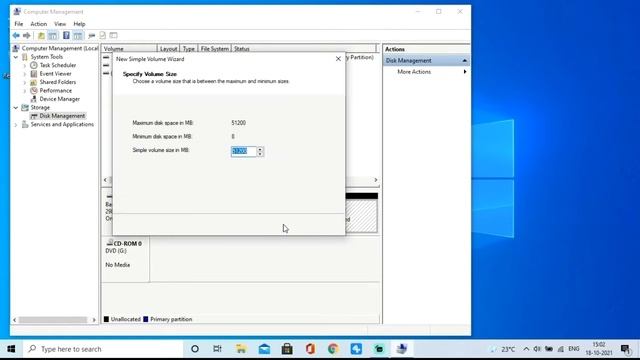Viewport: 640px width, 360px height.
Task: Click the Disk Management tree icon
Action: tap(34, 116)
